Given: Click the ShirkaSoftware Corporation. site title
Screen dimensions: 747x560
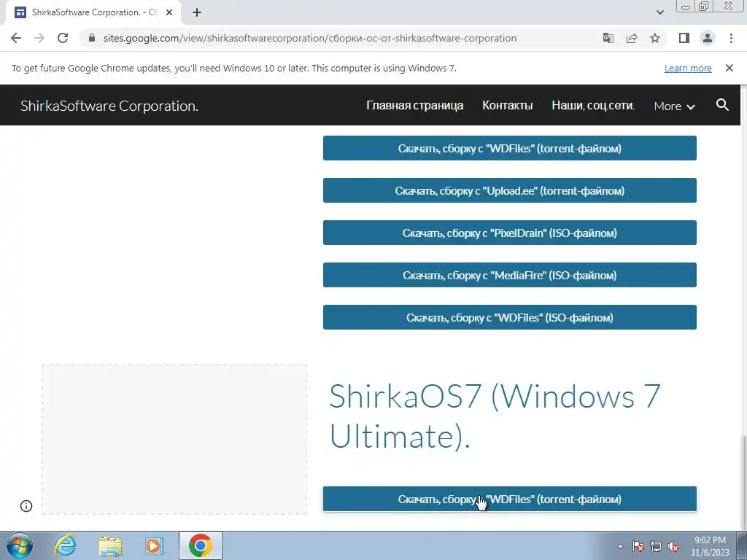Looking at the screenshot, I should click(x=109, y=106).
